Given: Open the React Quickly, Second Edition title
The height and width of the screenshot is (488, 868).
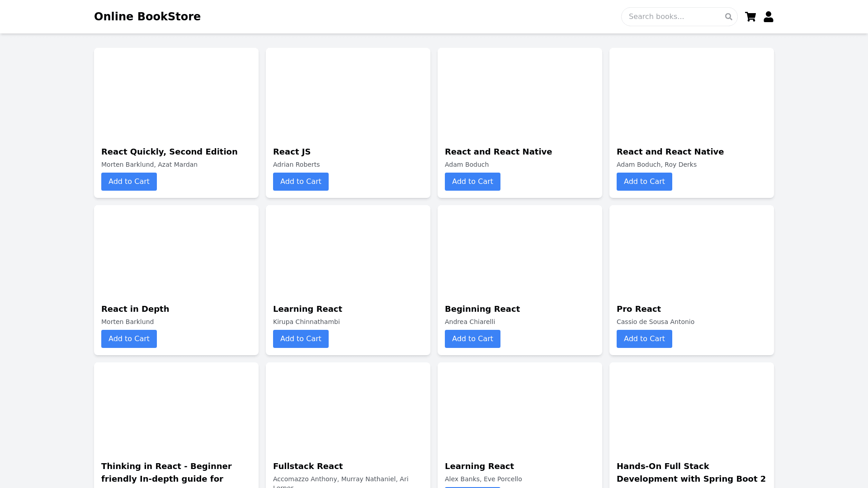Looking at the screenshot, I should coord(169,152).
